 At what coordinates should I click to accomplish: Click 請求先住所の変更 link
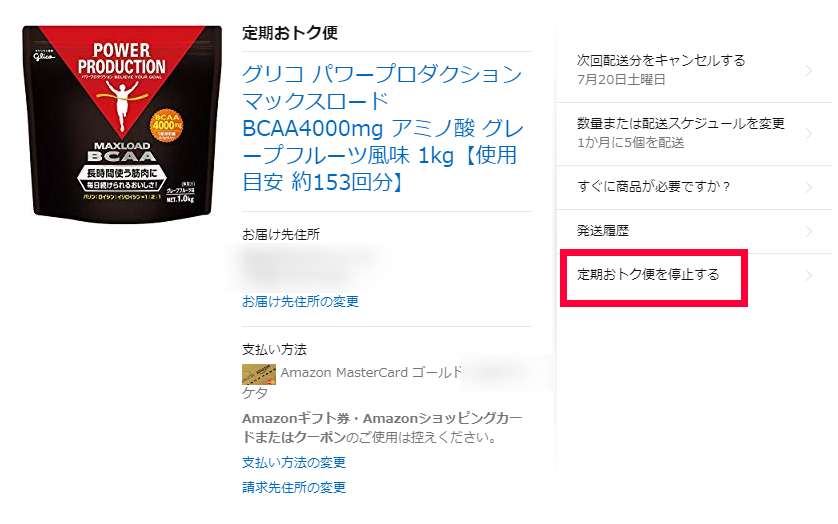pos(294,487)
